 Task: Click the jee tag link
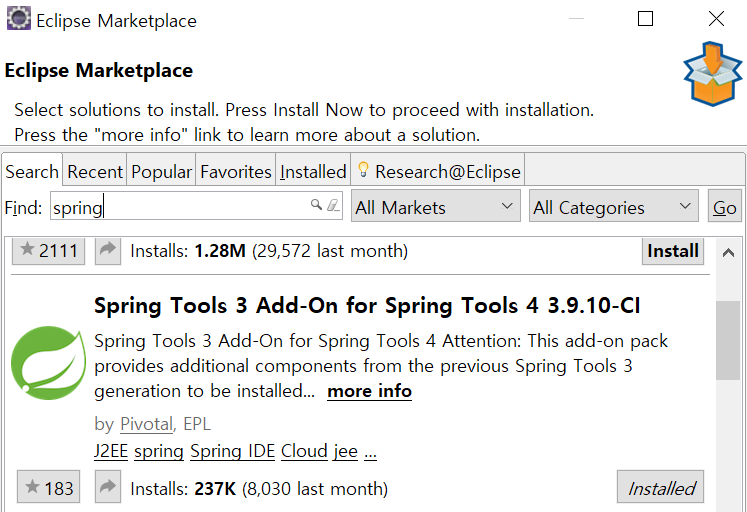coord(345,451)
